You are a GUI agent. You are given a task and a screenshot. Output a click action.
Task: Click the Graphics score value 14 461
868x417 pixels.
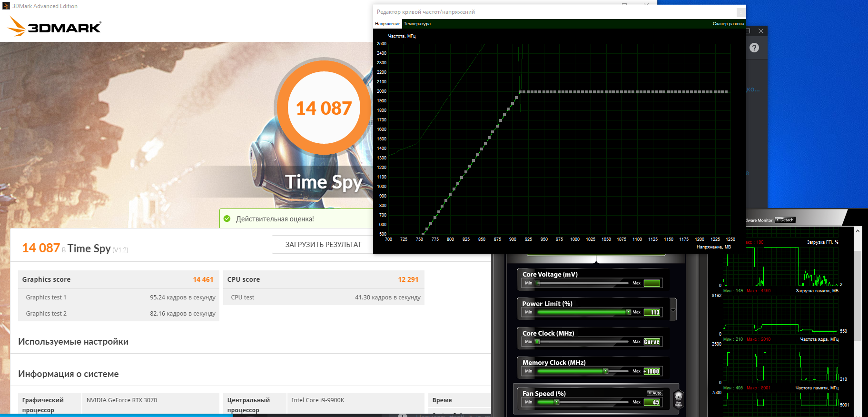pos(203,279)
